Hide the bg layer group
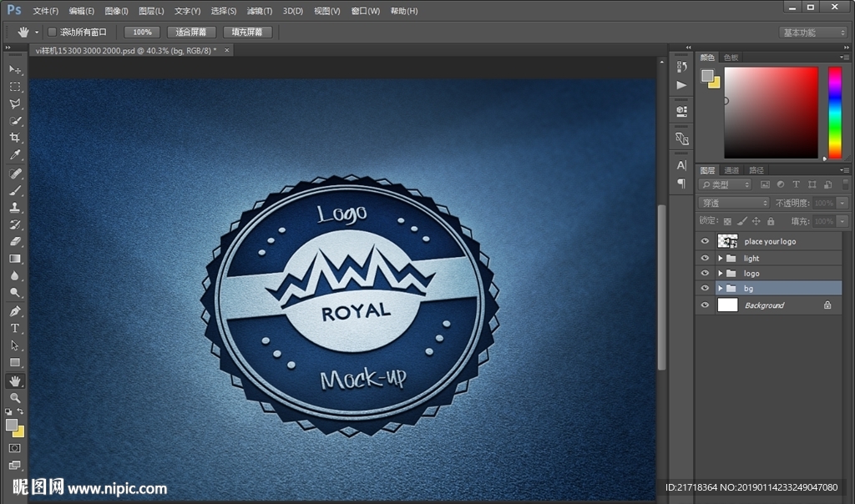This screenshot has width=855, height=504. tap(705, 288)
